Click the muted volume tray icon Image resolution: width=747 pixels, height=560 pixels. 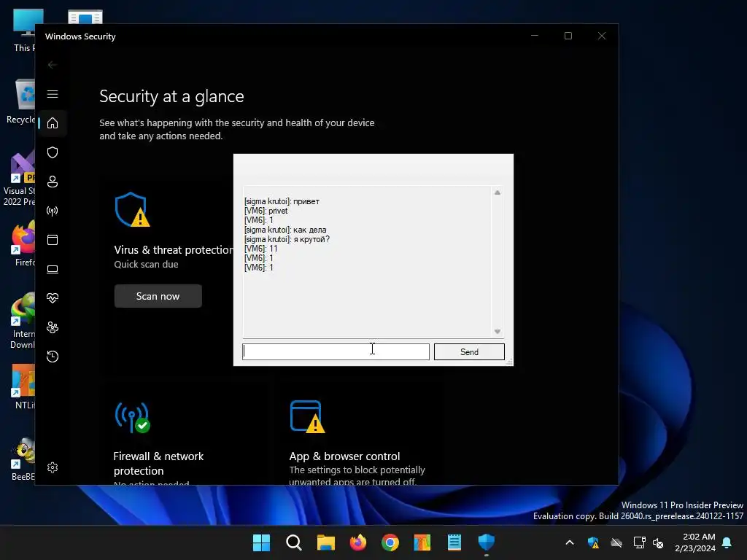tap(659, 542)
